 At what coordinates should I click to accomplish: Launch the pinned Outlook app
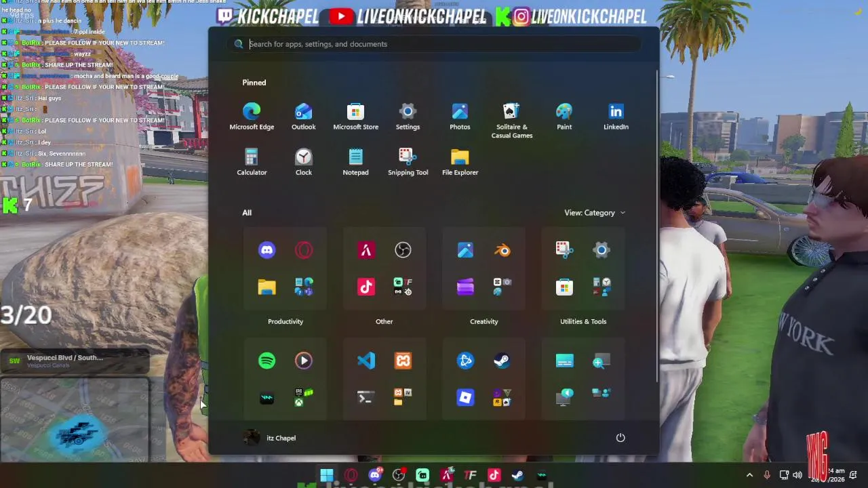tap(304, 117)
